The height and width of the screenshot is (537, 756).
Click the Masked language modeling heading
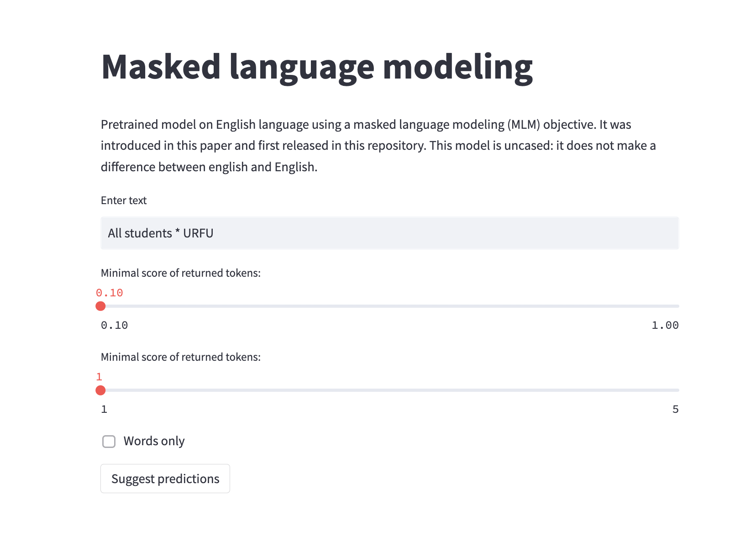tap(317, 68)
